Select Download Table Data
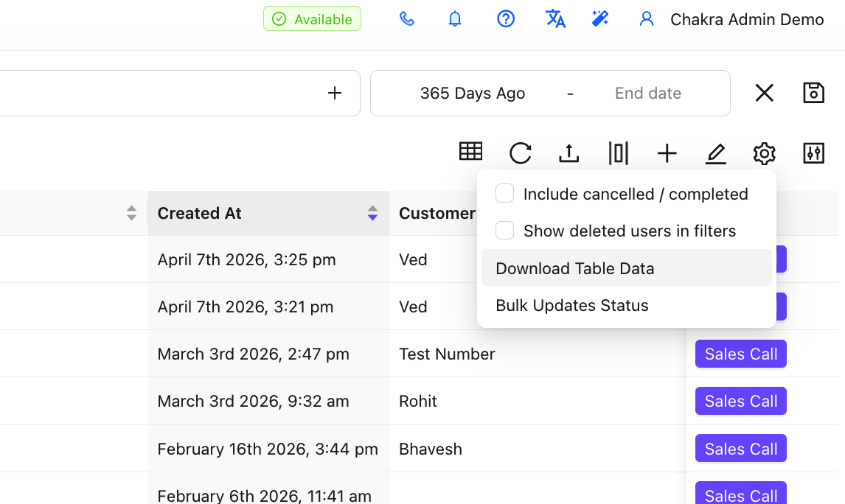 575,268
